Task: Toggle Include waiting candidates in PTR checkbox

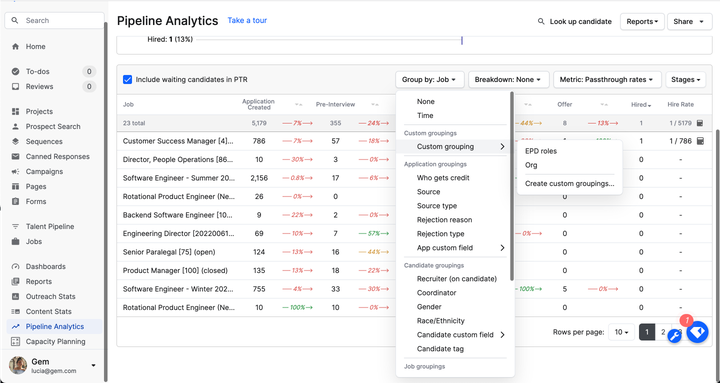Action: 128,79
